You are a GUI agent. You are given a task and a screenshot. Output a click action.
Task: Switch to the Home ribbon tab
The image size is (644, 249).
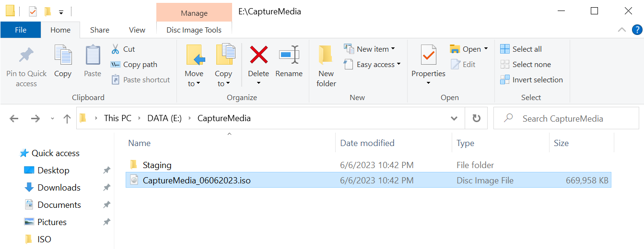(60, 30)
